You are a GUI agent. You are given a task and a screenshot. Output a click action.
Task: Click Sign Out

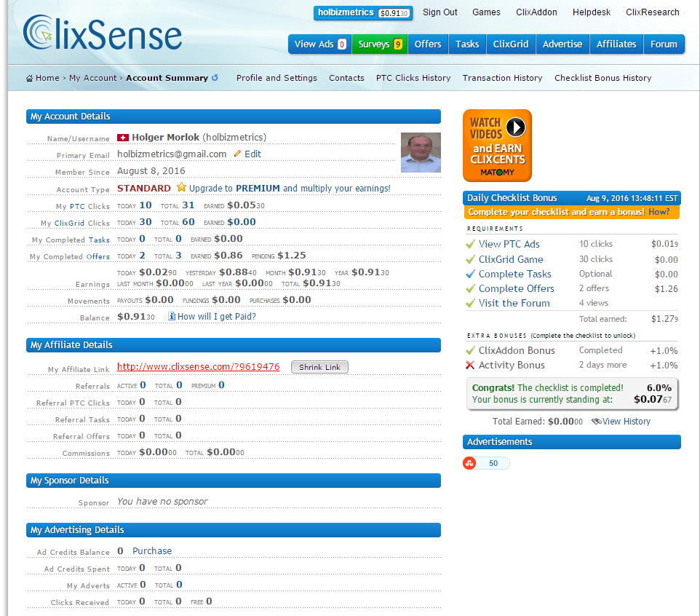[440, 12]
